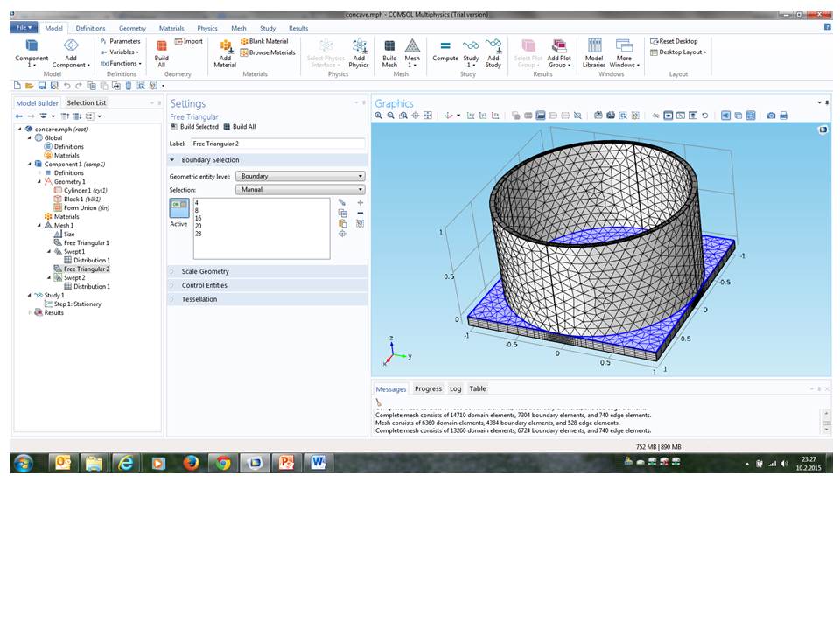The height and width of the screenshot is (630, 840).
Task: Click the Add Study icon
Action: click(493, 52)
